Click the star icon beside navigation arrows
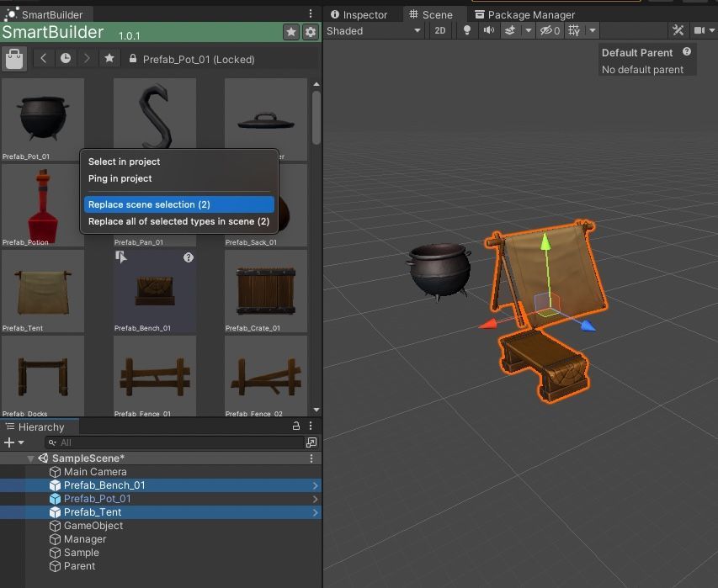The height and width of the screenshot is (588, 718). (109, 59)
